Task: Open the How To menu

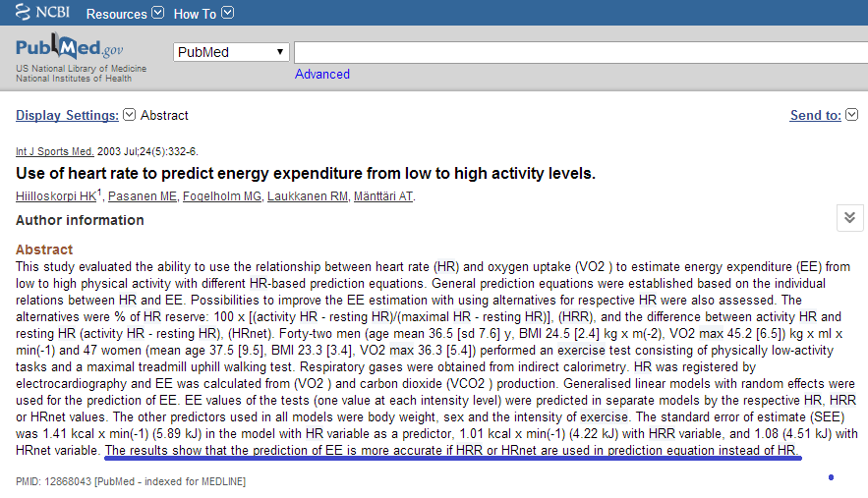Action: click(195, 14)
